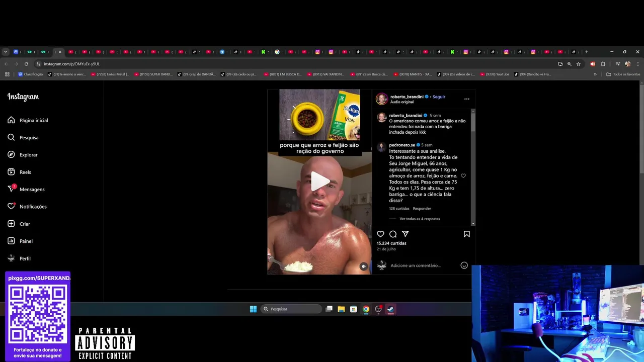Open the Classificação bookmark
Viewport: 644px width, 362px height.
(30, 74)
